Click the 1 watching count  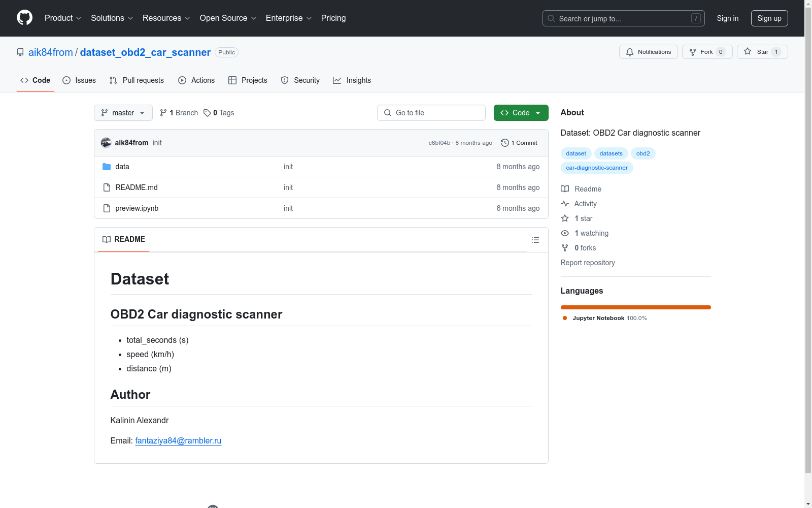coord(591,233)
